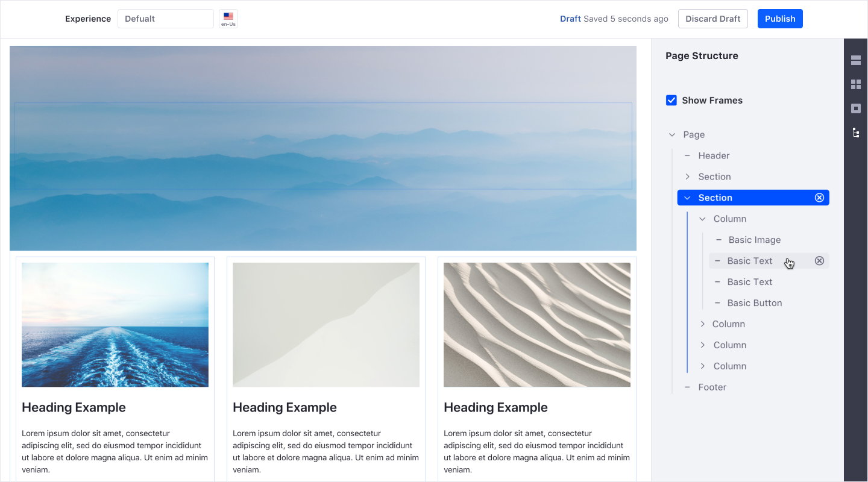Remove the hovered Basic Text via X icon
The width and height of the screenshot is (868, 482).
point(819,261)
